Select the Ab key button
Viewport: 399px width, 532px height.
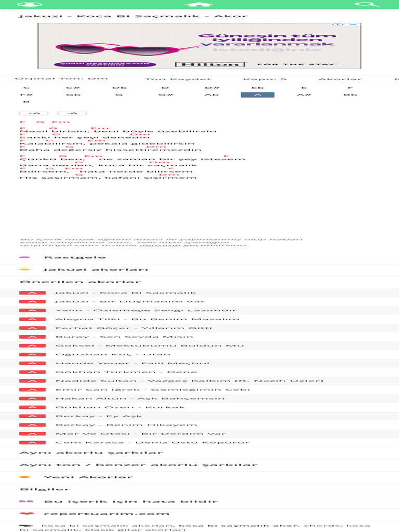pyautogui.click(x=212, y=95)
